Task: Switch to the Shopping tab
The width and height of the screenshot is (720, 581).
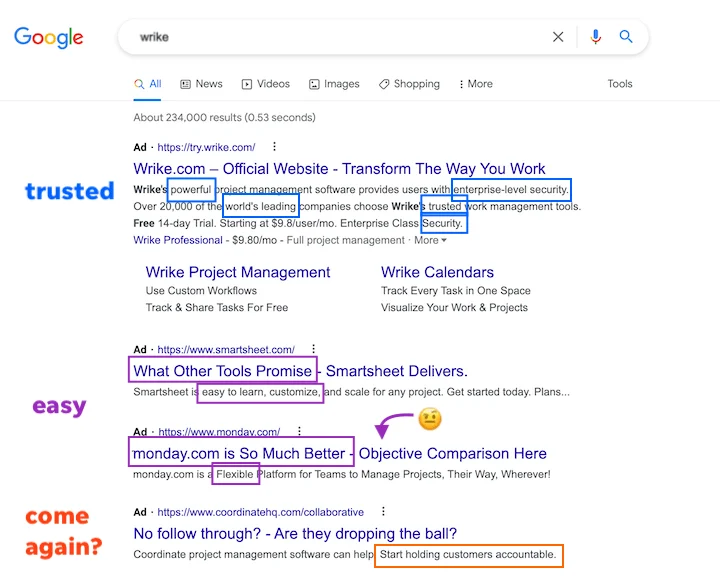Action: pos(408,84)
